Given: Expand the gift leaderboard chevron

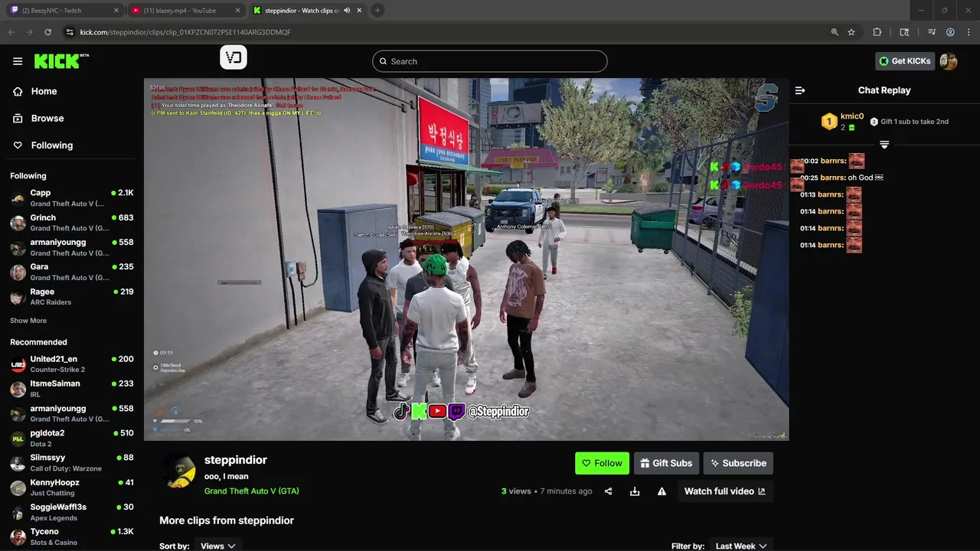Looking at the screenshot, I should point(884,145).
